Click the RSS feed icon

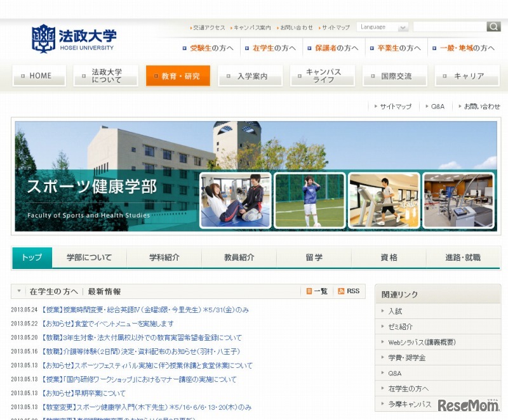(342, 291)
